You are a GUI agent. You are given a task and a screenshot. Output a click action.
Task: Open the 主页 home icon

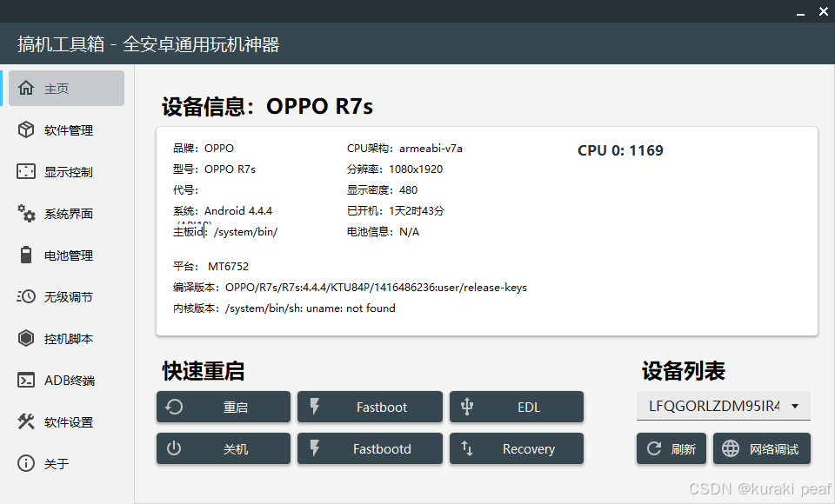25,88
